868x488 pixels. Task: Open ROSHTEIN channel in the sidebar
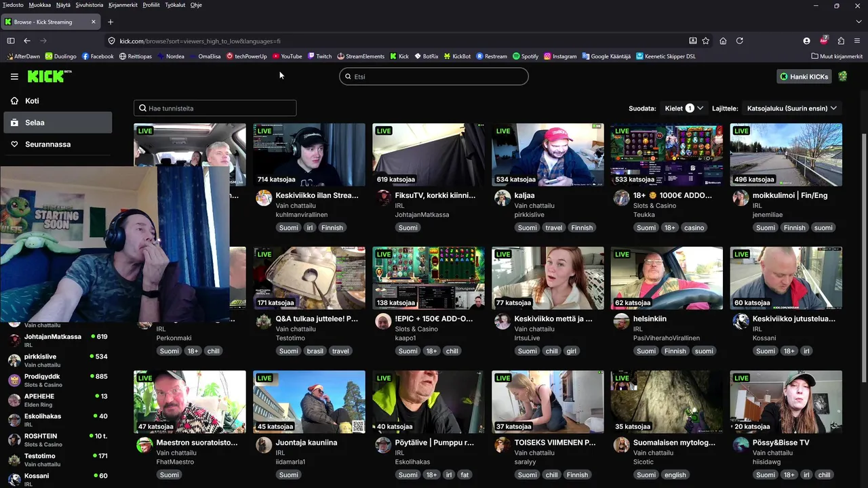[x=58, y=440]
